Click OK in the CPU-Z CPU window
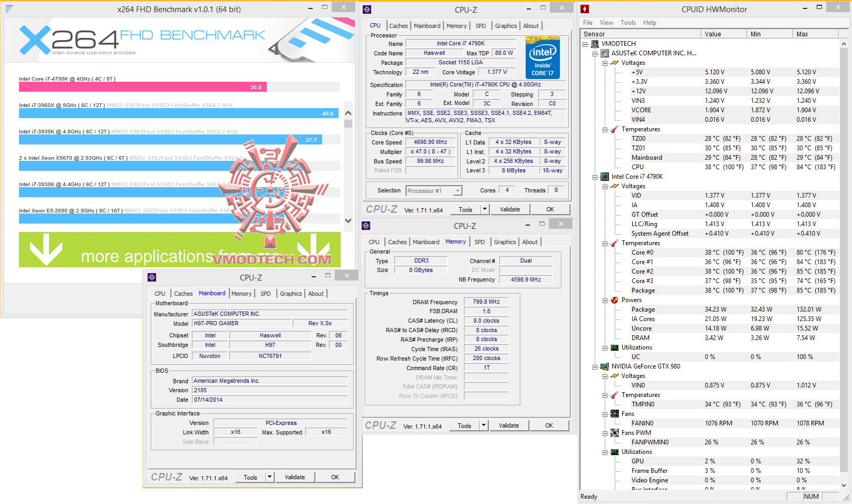 click(550, 209)
